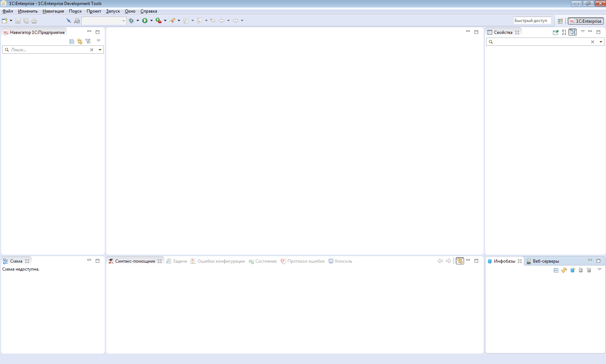
Task: Click the pencil search toolbar icon
Action: point(173,21)
